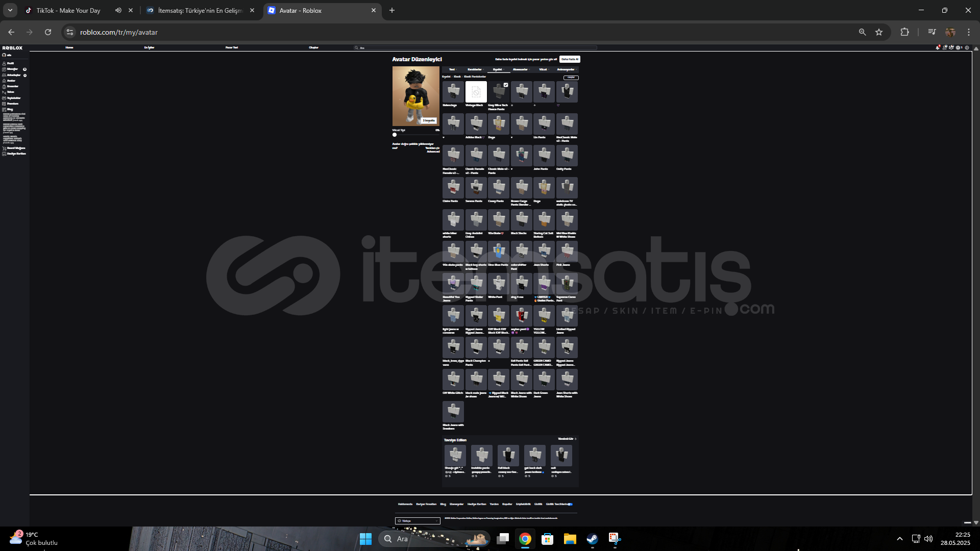Open the Chrome extensions puzzle icon
The image size is (980, 551).
coord(904,32)
